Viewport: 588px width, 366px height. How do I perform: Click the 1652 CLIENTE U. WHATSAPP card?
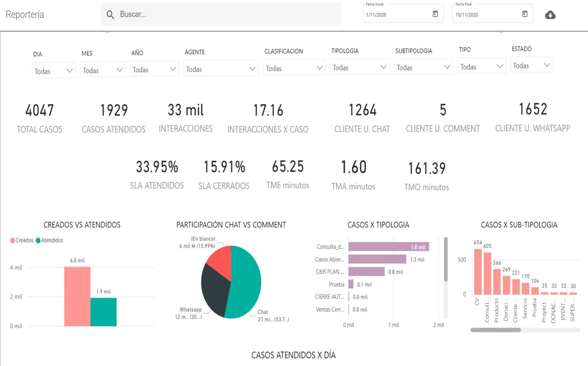[x=533, y=117]
